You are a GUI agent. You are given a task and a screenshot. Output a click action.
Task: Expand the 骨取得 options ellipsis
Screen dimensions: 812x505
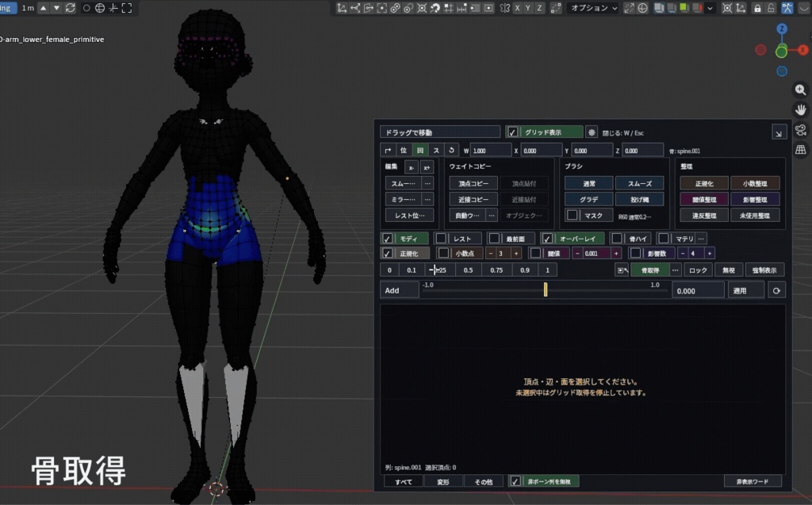click(676, 270)
